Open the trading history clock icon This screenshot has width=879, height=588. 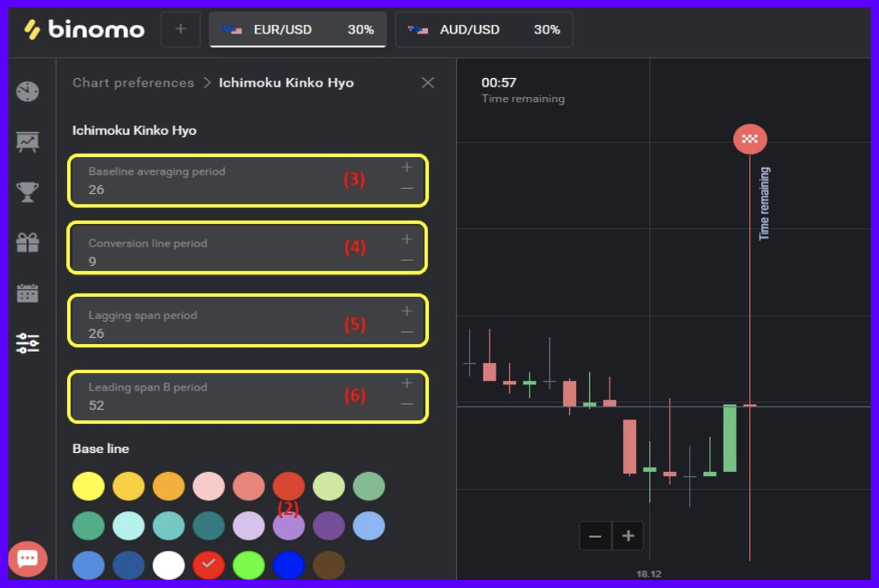coord(27,91)
